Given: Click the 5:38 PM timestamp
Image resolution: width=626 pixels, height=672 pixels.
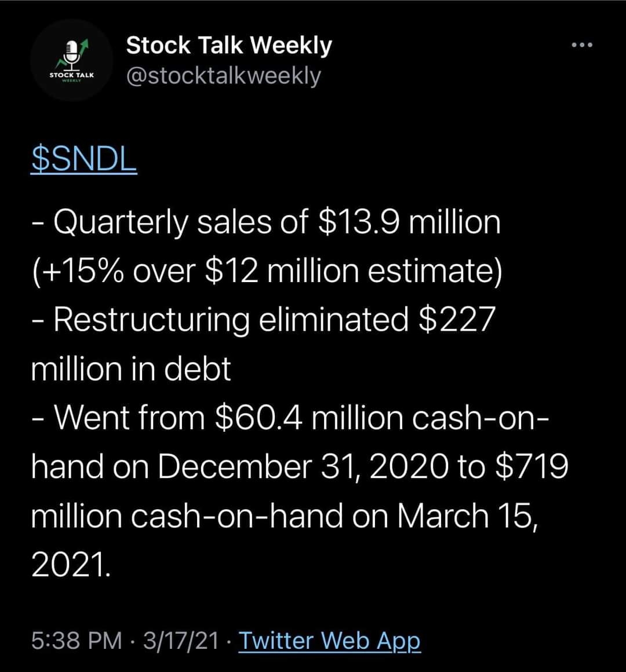Looking at the screenshot, I should click(x=77, y=641).
